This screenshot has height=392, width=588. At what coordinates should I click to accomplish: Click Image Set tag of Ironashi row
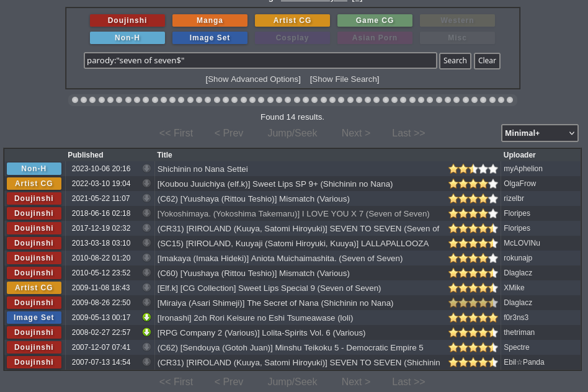click(x=33, y=318)
